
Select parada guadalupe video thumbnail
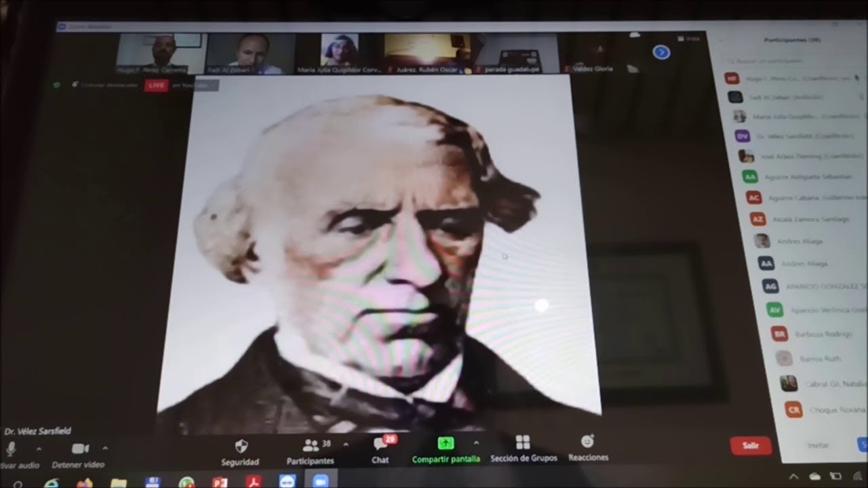coord(517,54)
